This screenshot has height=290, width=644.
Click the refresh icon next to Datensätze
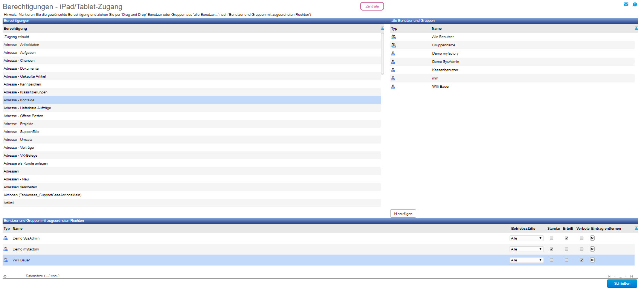pos(5,276)
